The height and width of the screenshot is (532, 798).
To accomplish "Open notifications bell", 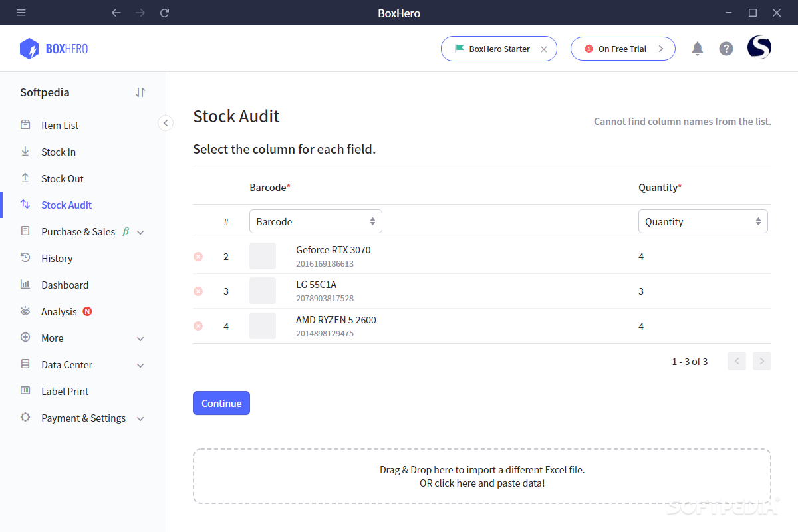I will coord(697,49).
